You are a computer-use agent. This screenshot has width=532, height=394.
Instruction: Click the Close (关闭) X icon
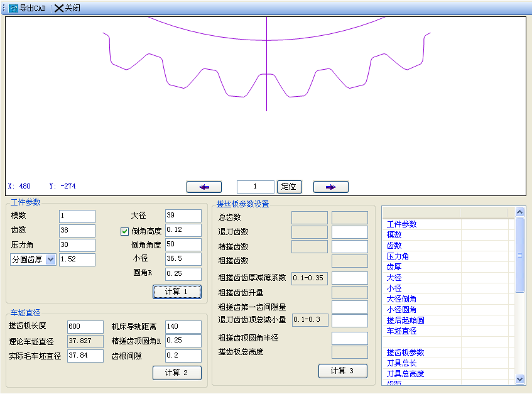59,9
